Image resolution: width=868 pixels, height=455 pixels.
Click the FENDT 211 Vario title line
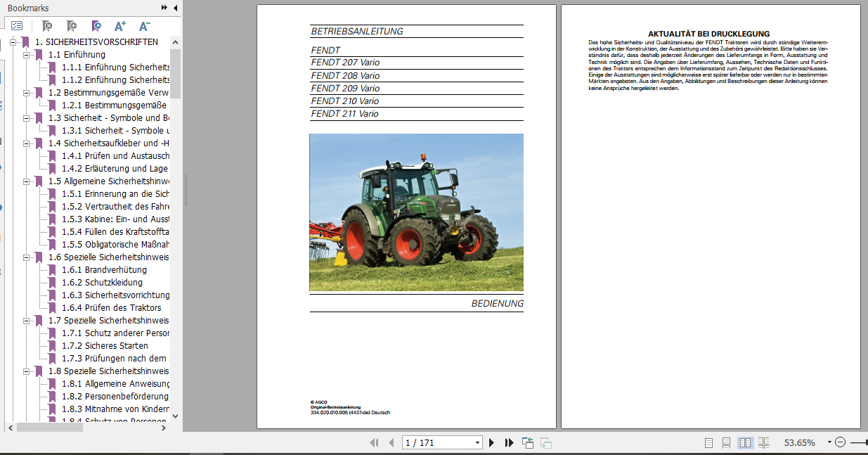point(344,114)
